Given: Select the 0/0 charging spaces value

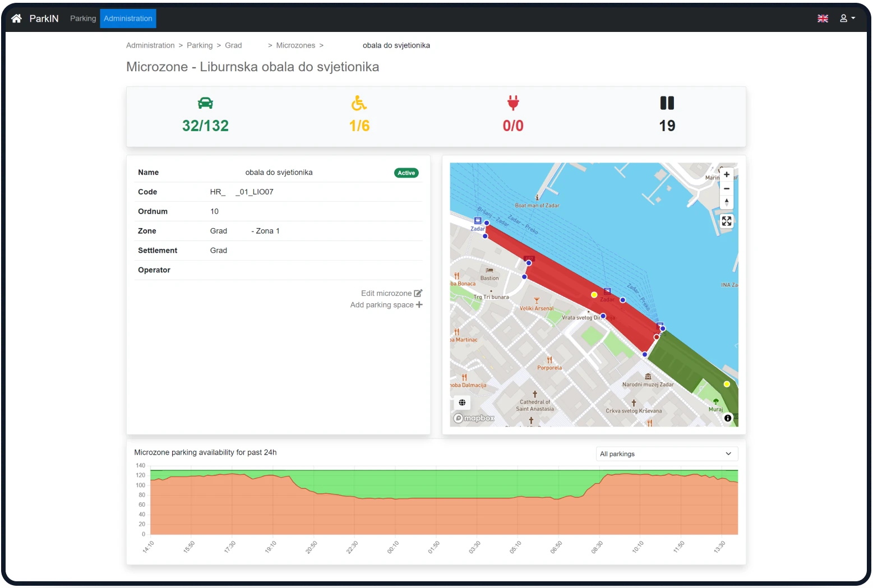Looking at the screenshot, I should point(513,126).
